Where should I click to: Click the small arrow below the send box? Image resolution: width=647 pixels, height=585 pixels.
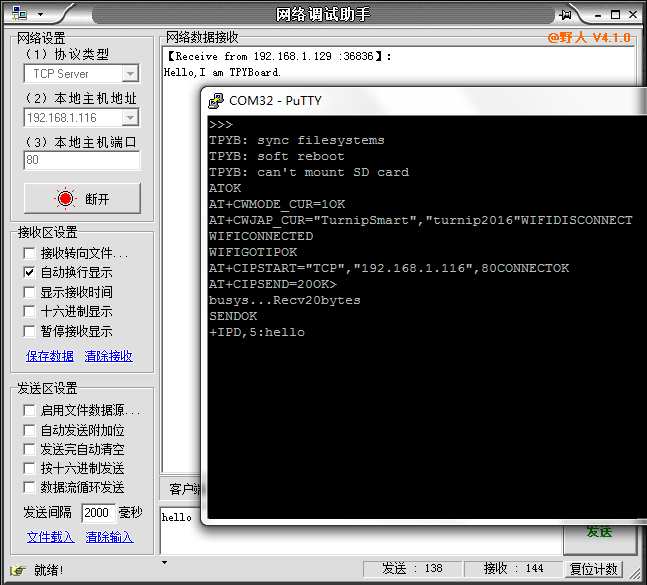pyautogui.click(x=165, y=562)
